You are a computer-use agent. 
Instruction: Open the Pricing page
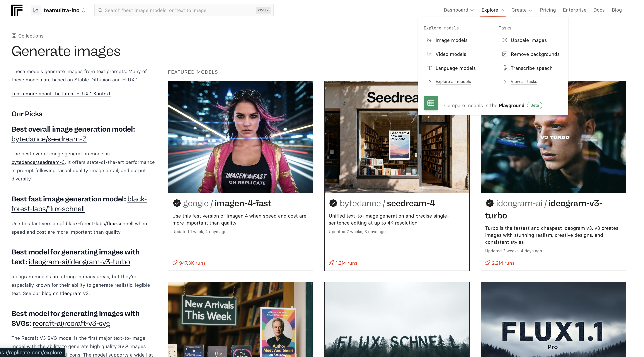pyautogui.click(x=547, y=10)
